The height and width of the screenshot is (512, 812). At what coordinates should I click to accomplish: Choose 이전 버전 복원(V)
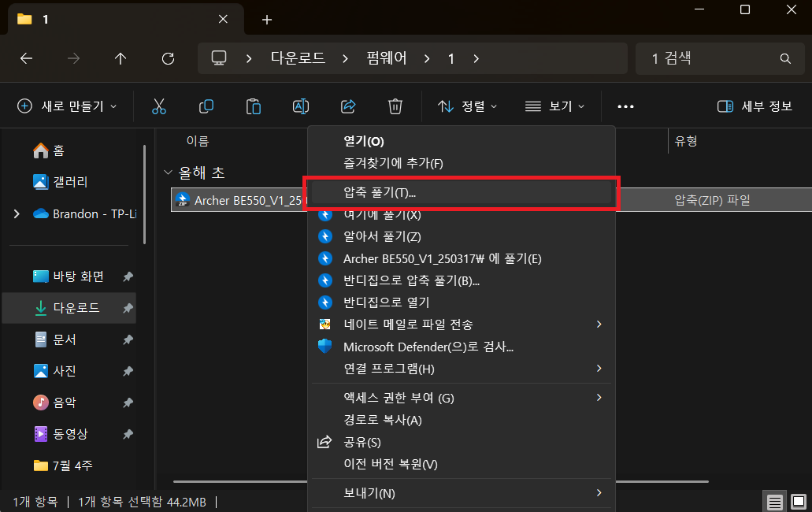click(x=462, y=464)
